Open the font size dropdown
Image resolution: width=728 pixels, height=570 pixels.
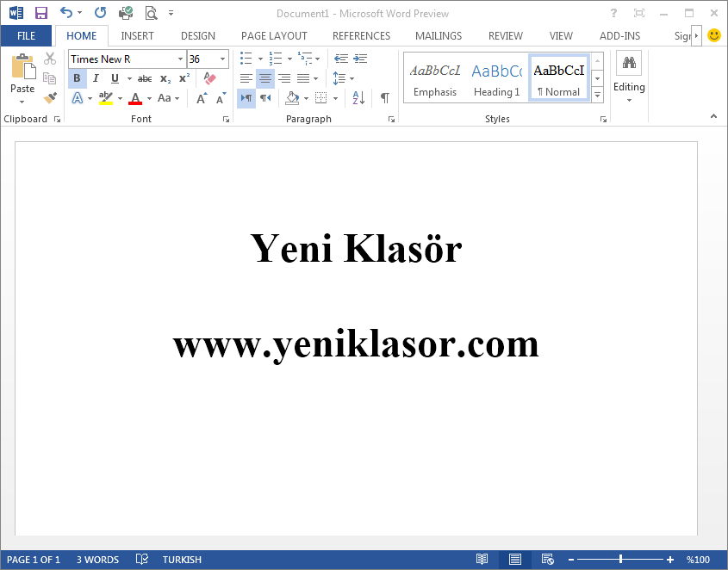(x=223, y=59)
